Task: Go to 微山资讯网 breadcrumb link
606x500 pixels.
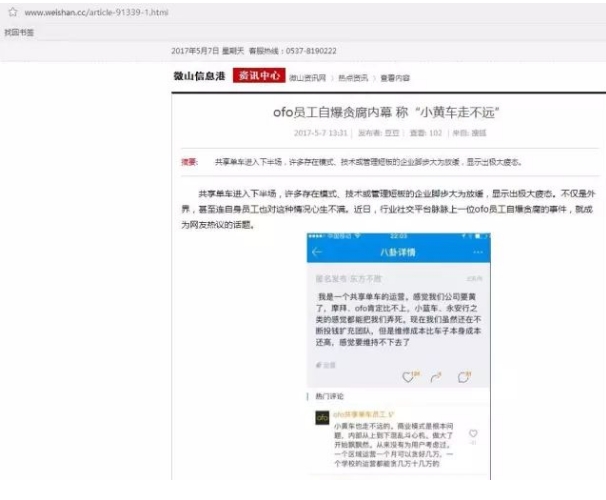Action: click(307, 76)
